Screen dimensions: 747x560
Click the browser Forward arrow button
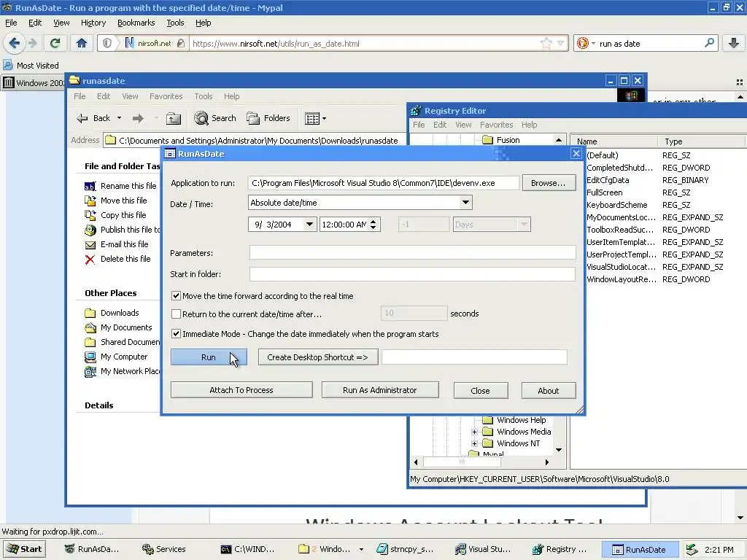[x=33, y=43]
